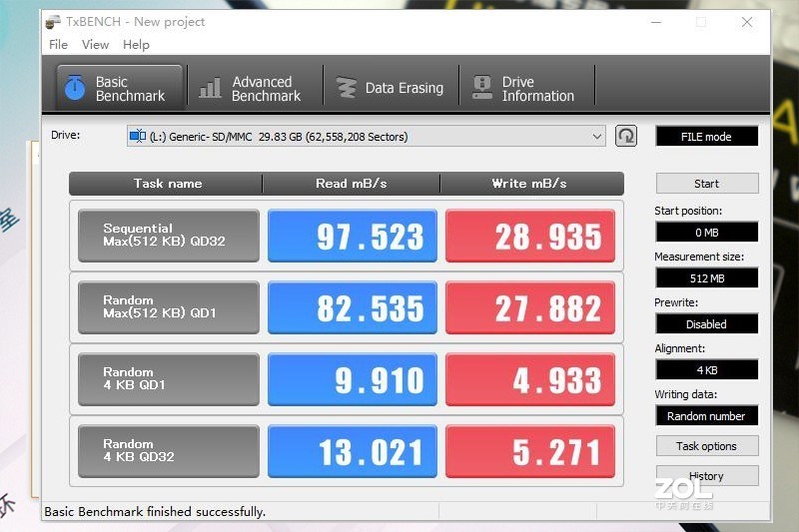Image resolution: width=799 pixels, height=532 pixels.
Task: Click the 13.021 read result
Action: point(353,451)
